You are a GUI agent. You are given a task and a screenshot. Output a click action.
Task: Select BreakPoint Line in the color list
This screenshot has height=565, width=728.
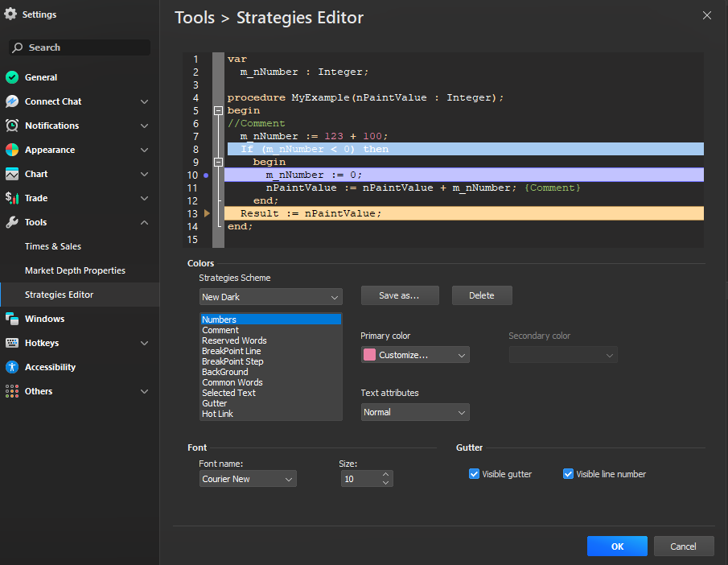[231, 351]
